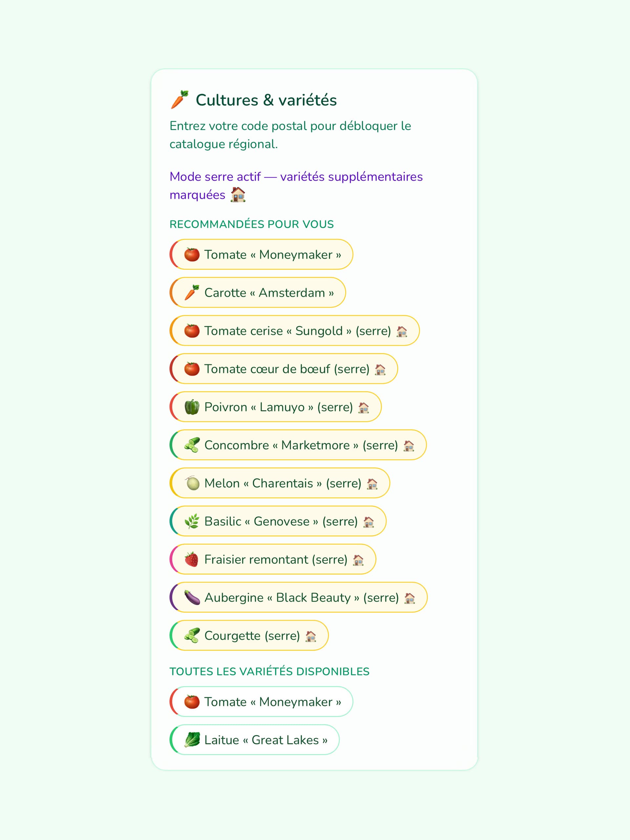The image size is (630, 840).
Task: Click the greenhouse icon after 'marquées'
Action: point(238,195)
